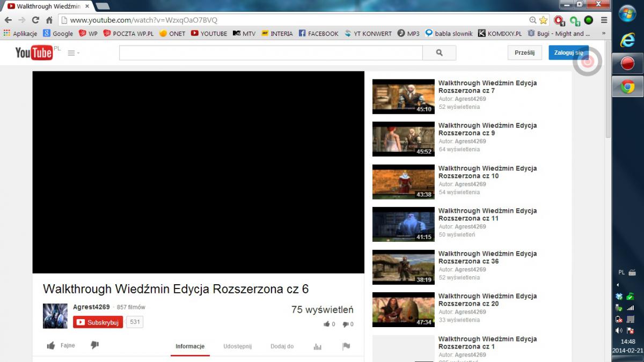Screen dimensions: 644x362
Task: Click the speaker volume tray icon
Action: (619, 330)
